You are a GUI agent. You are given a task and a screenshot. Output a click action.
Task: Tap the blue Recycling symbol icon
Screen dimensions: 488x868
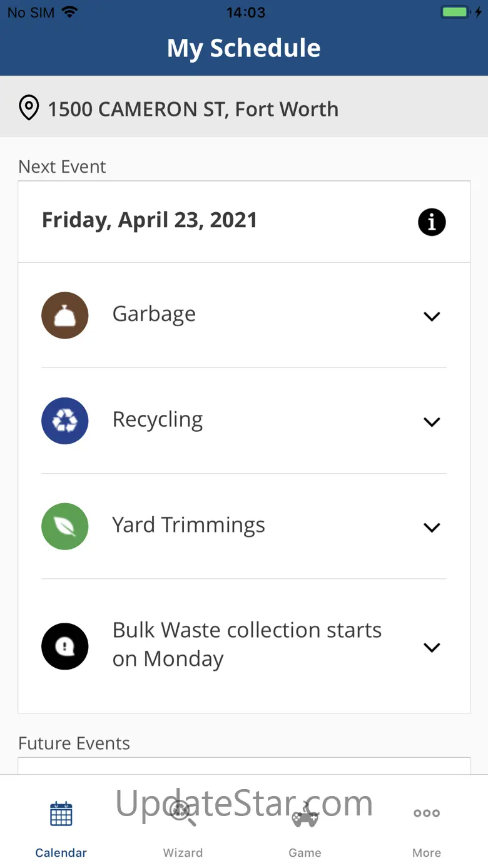65,421
